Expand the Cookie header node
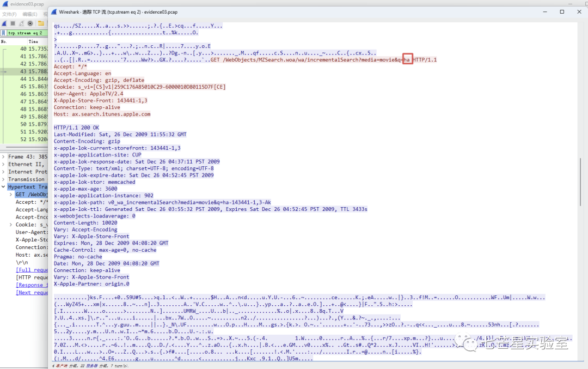The width and height of the screenshot is (588, 369). (x=10, y=225)
